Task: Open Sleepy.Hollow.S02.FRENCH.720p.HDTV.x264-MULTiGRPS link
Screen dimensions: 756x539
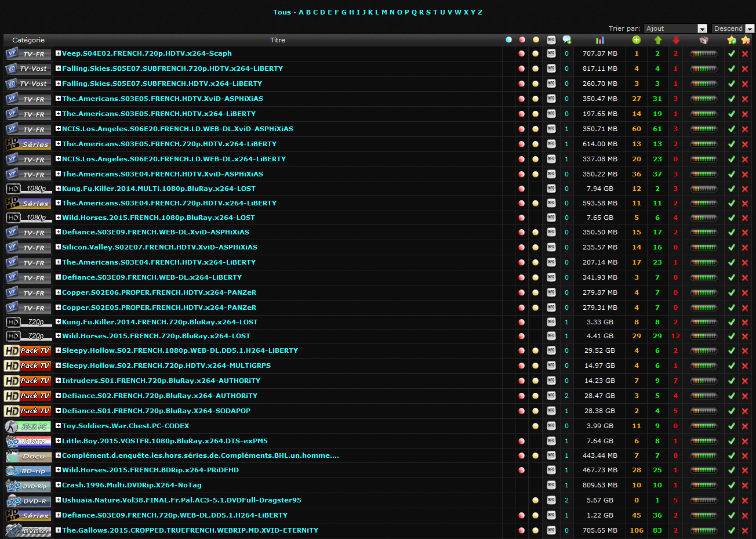Action: click(166, 366)
